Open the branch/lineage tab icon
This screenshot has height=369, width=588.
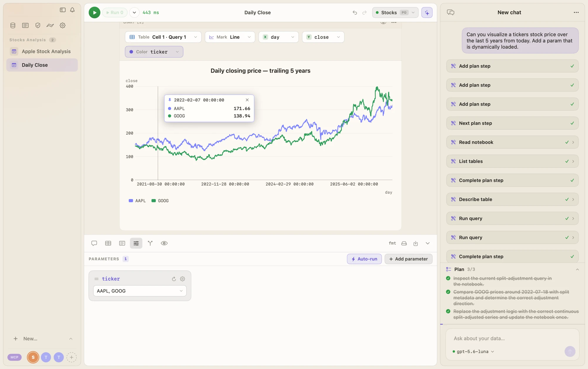coord(150,243)
